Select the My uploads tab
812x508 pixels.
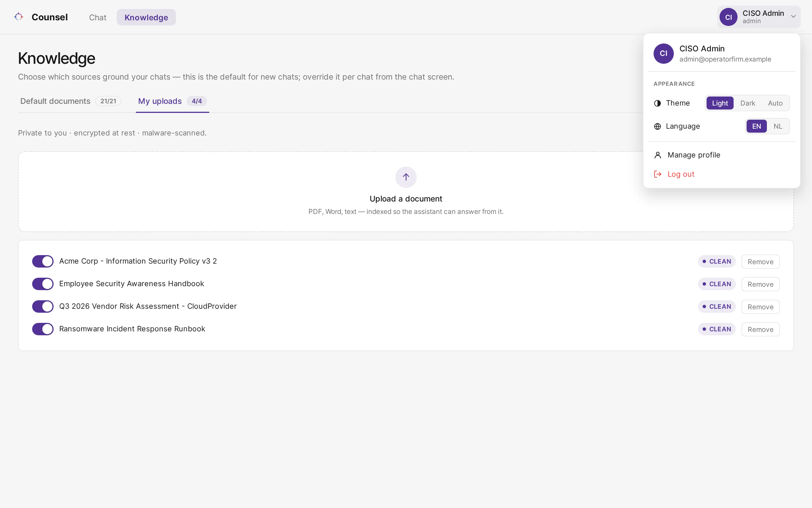click(x=172, y=101)
